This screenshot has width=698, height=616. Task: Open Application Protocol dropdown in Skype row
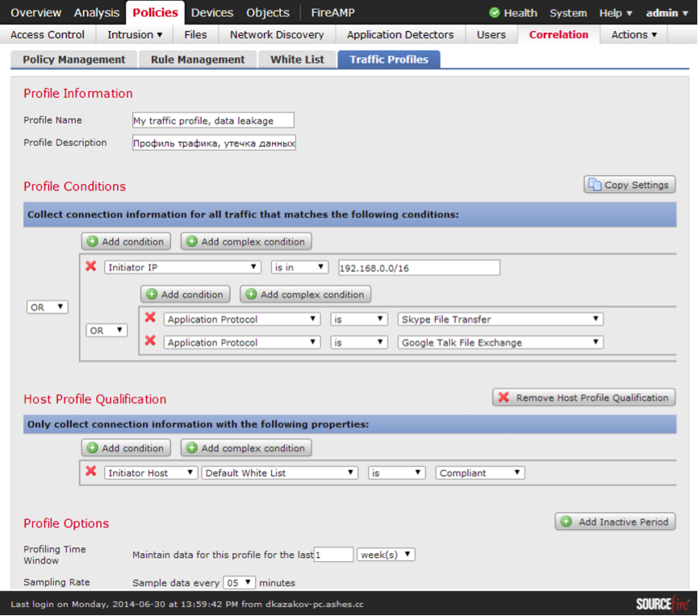click(x=242, y=319)
